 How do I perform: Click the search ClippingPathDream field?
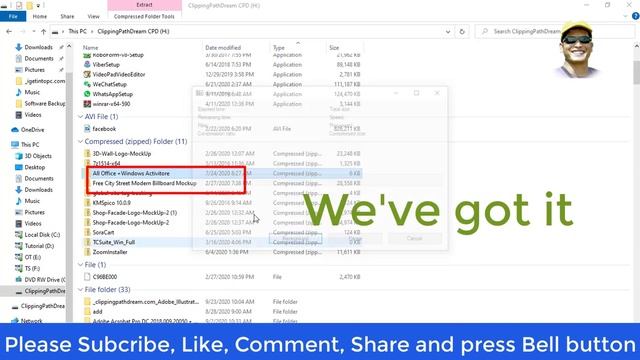tap(527, 31)
